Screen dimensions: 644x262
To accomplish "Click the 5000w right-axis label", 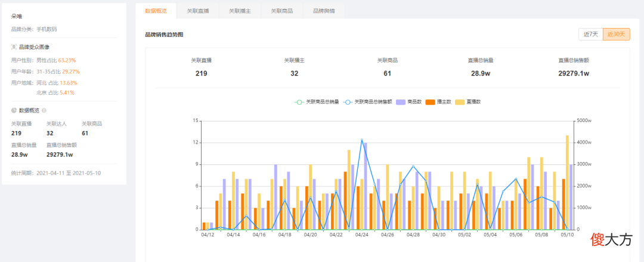I will [584, 121].
